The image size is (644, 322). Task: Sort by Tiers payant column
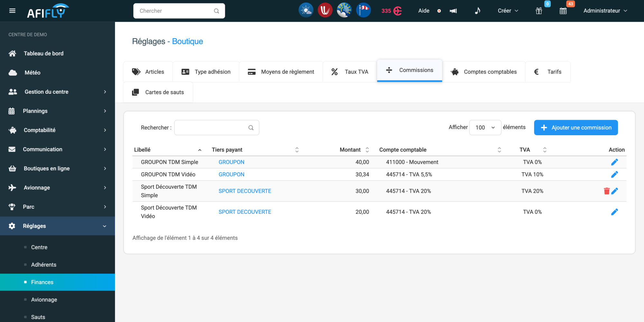tap(297, 150)
